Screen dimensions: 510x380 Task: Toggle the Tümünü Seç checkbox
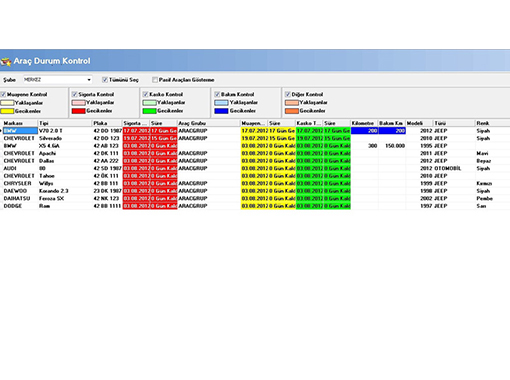pos(105,80)
